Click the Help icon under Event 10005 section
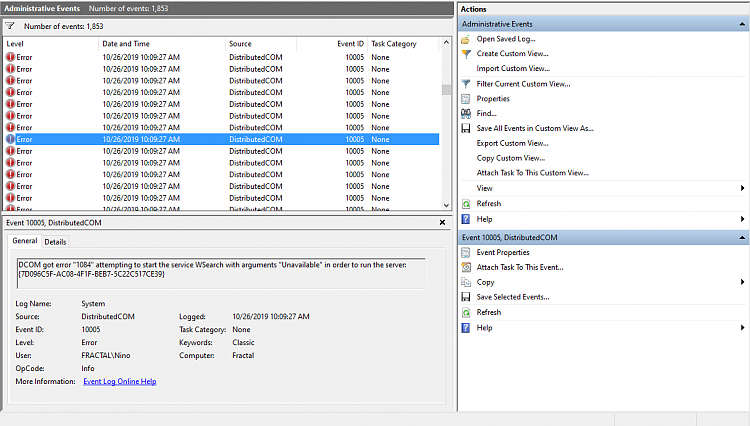The width and height of the screenshot is (750, 426). click(465, 328)
